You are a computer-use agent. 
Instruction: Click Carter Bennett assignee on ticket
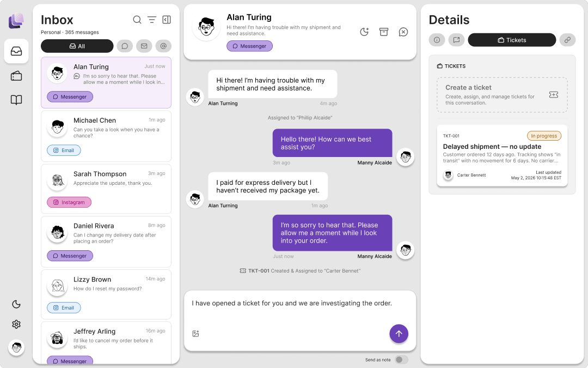pos(465,175)
